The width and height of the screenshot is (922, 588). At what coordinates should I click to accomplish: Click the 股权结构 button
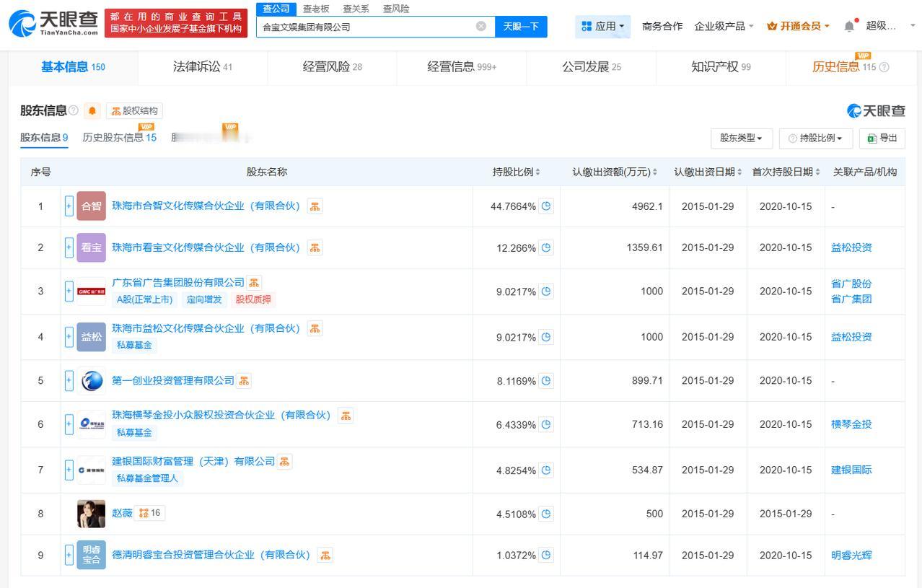pyautogui.click(x=134, y=110)
